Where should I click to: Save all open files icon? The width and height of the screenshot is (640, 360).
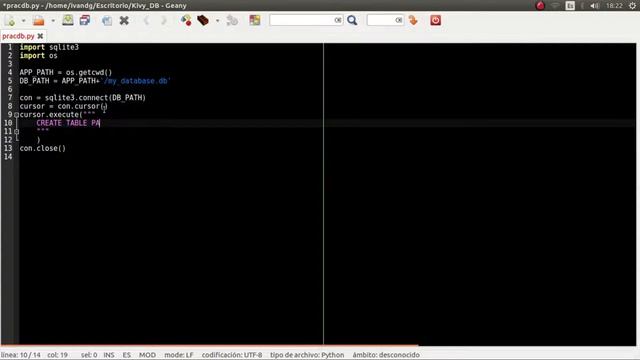(x=85, y=20)
